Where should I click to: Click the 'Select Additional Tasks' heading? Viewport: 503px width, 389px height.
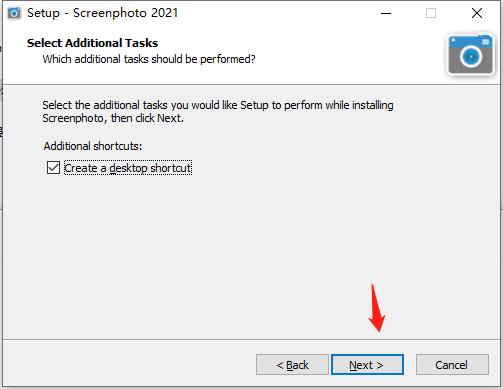click(92, 43)
